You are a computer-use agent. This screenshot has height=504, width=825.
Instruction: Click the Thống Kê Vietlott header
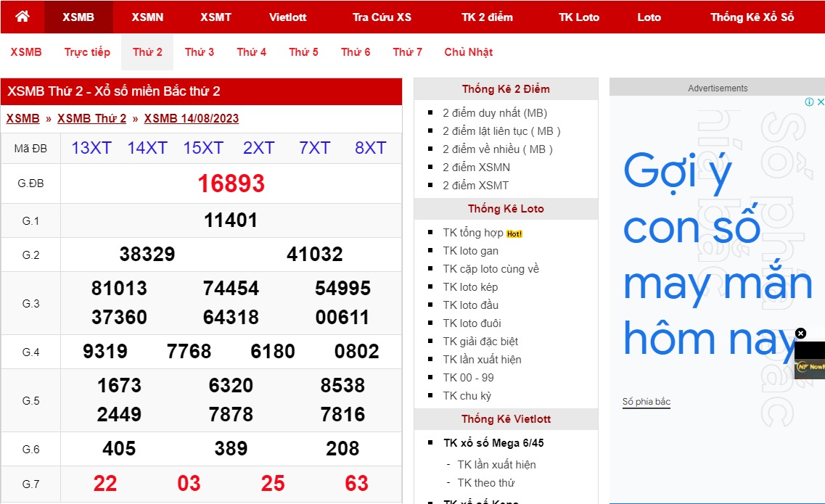506,419
